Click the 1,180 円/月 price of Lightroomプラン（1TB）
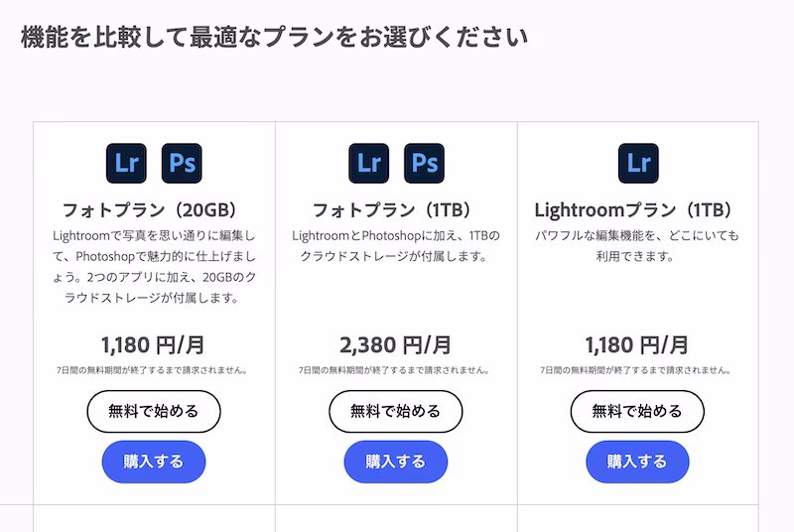Viewport: 794px width, 532px height. (x=637, y=345)
